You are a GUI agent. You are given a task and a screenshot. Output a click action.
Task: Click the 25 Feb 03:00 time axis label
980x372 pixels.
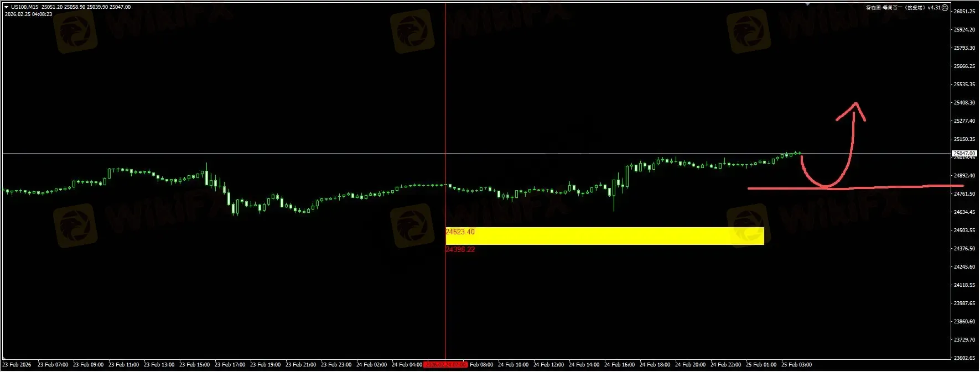[x=796, y=365]
